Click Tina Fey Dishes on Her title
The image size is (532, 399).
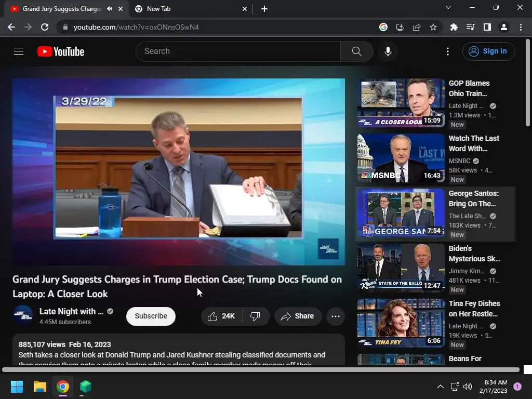[474, 309]
